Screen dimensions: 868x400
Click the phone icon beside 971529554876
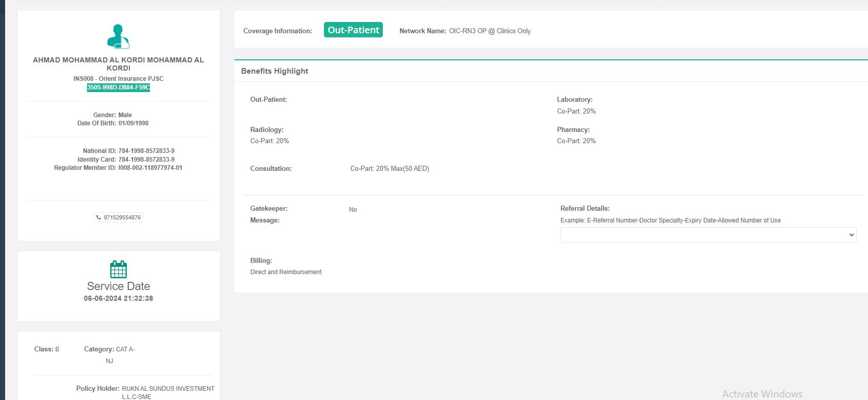pos(99,217)
